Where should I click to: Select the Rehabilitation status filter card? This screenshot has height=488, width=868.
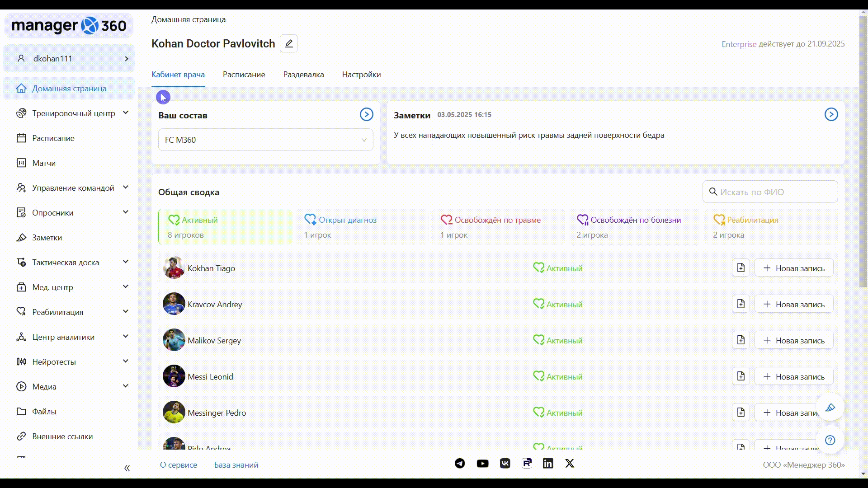[770, 227]
